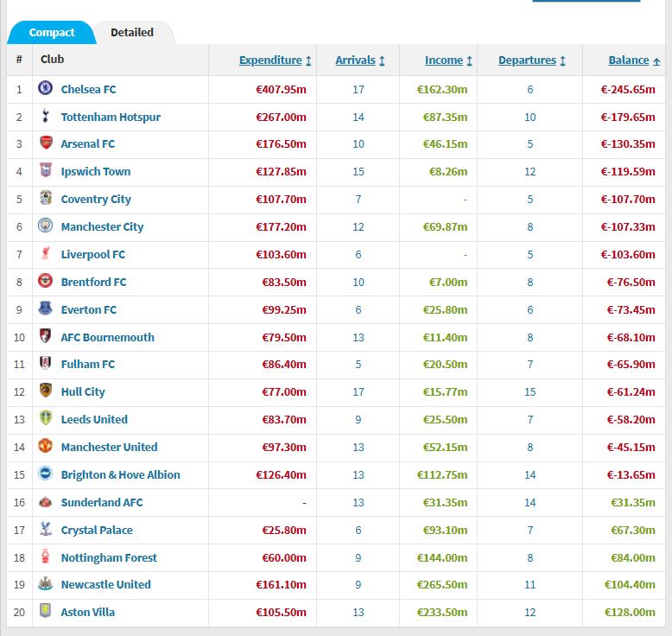This screenshot has height=636, width=672.
Task: Open the Manchester United club link
Action: click(110, 448)
